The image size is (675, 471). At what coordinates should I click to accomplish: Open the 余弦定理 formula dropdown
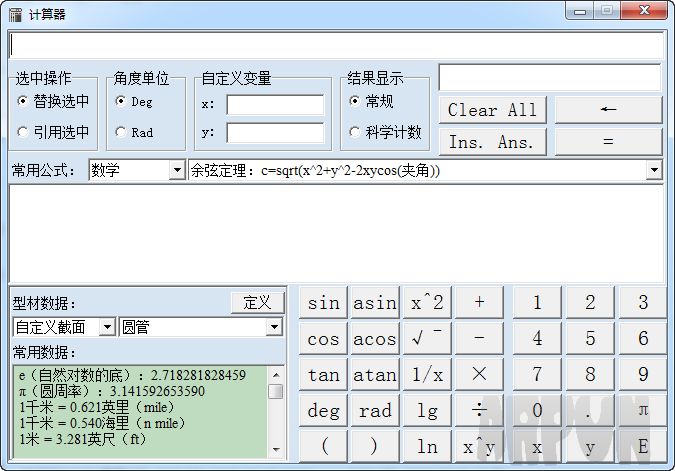(x=654, y=170)
